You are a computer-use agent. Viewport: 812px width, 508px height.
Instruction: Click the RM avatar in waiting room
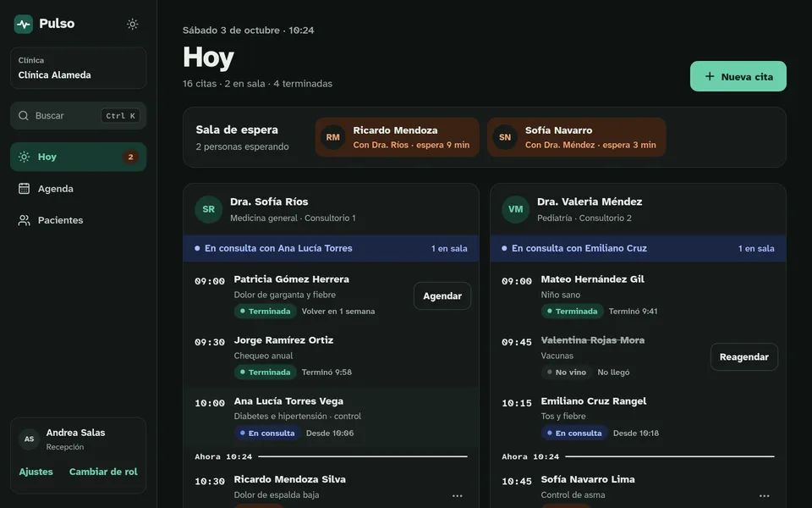pos(333,137)
